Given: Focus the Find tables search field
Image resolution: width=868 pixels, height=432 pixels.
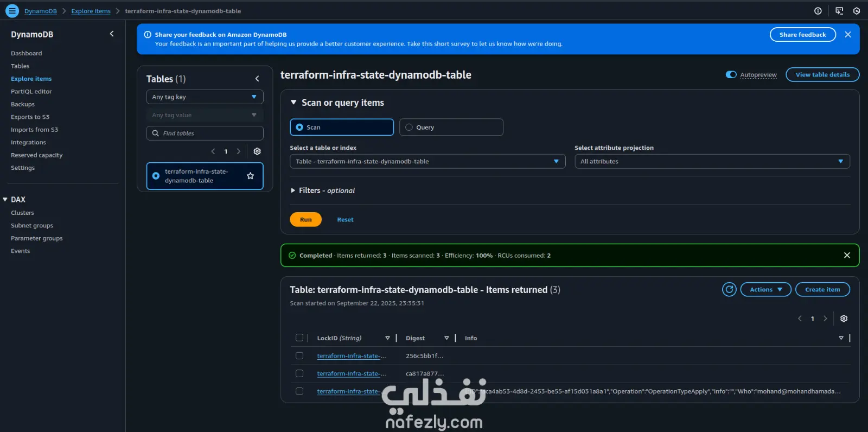Looking at the screenshot, I should [x=205, y=133].
